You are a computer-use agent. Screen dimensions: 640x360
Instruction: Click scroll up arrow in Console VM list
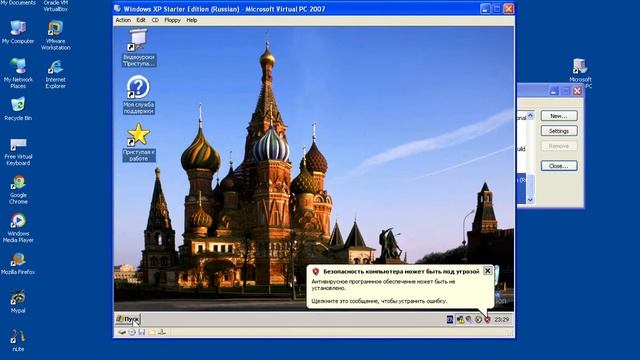coord(530,116)
